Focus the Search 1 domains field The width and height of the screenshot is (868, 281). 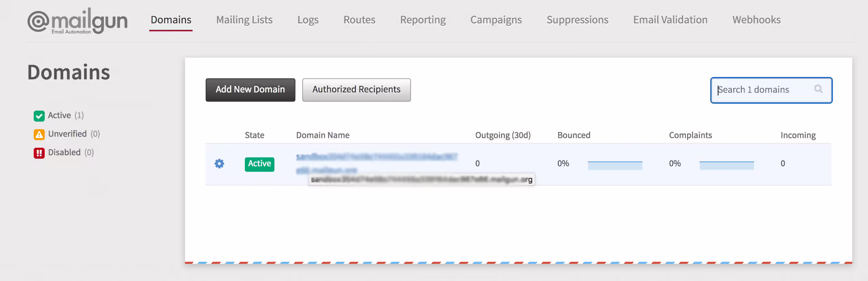pyautogui.click(x=763, y=90)
